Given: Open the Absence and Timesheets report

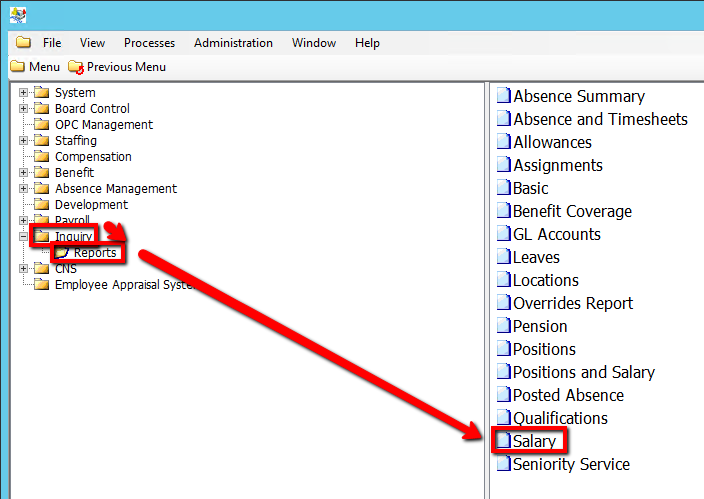Looking at the screenshot, I should [600, 119].
